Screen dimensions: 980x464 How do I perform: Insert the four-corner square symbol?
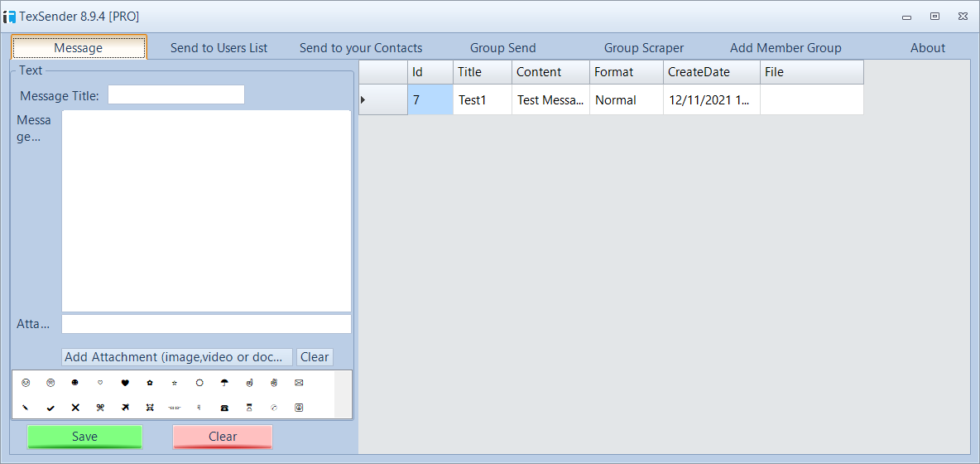pyautogui.click(x=149, y=407)
